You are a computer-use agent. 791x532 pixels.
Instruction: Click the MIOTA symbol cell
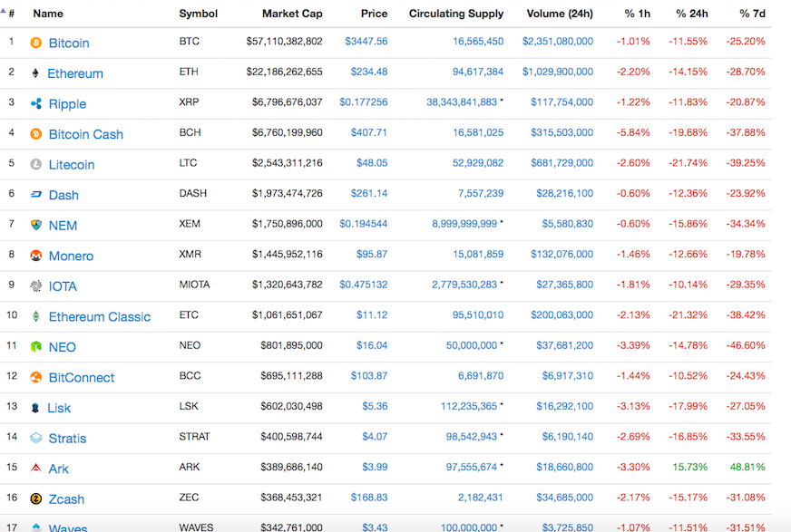point(194,285)
